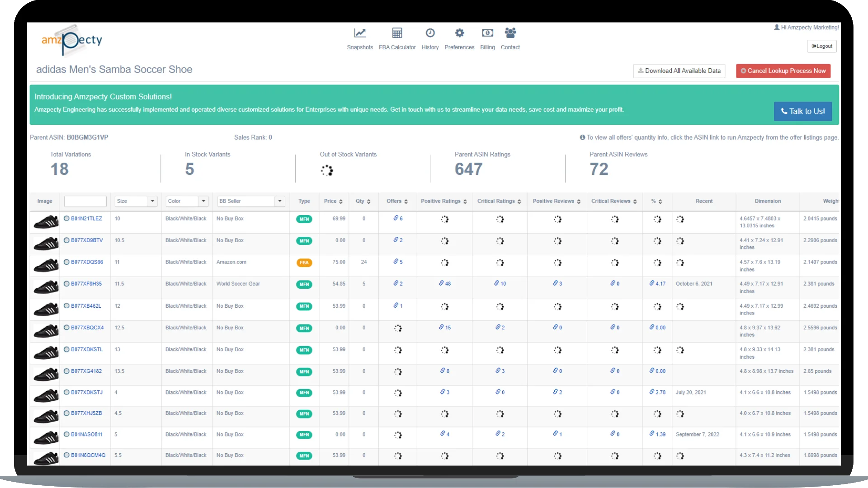Screen dimensions: 868x488
Task: Open Preferences settings icon
Action: point(459,33)
